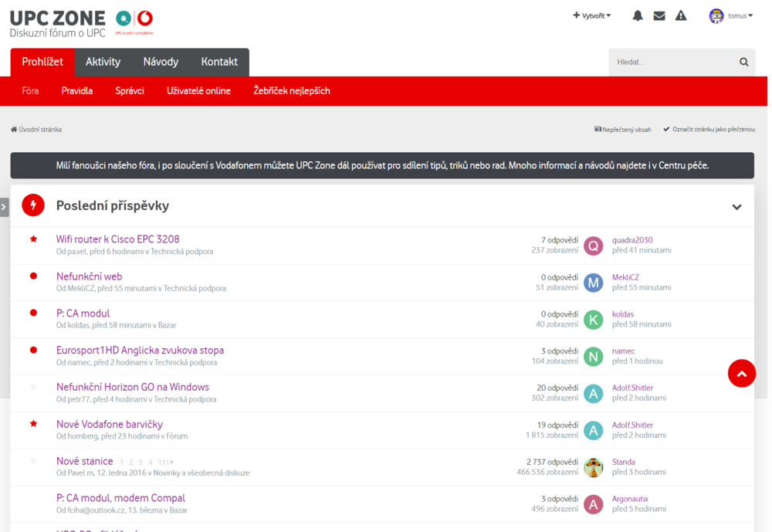Click unread dot beside Eurosport1HD topic
Screen dimensions: 772x532
[x=33, y=350]
